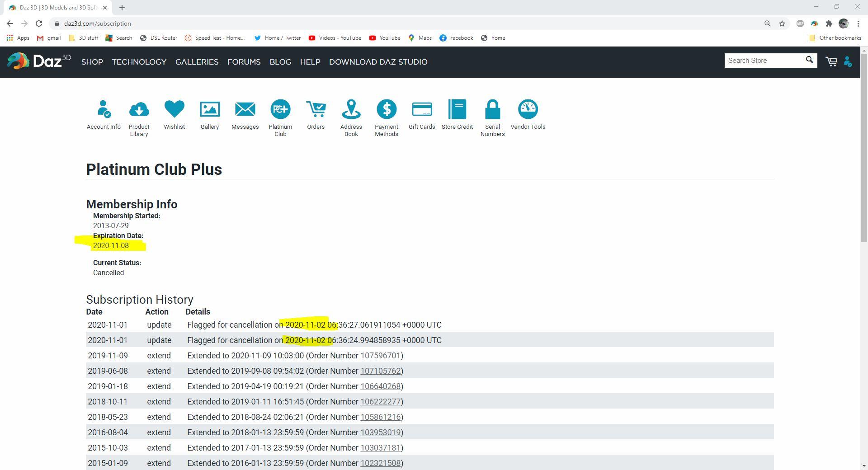Image resolution: width=868 pixels, height=470 pixels.
Task: Select the Cancelled status text
Action: (x=108, y=273)
